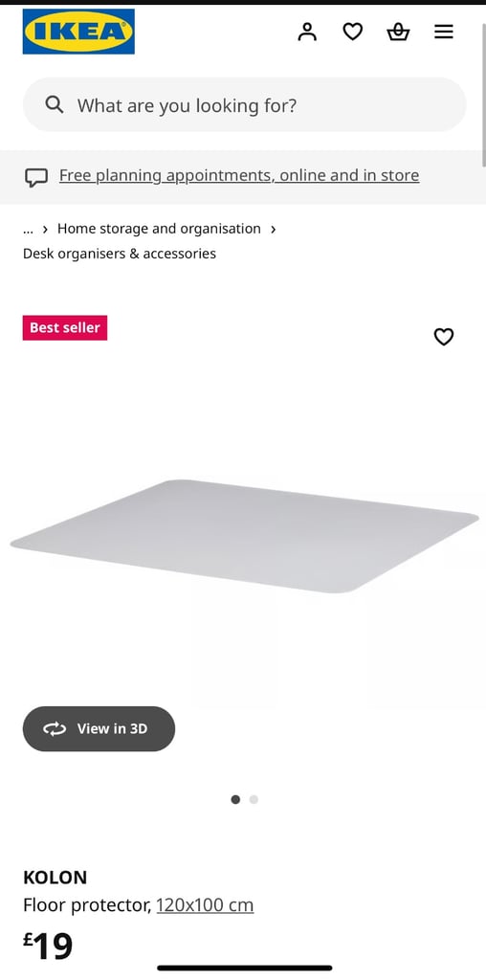Viewport: 486px width, 980px height.
Task: Open Free planning appointments link
Action: coord(239,176)
